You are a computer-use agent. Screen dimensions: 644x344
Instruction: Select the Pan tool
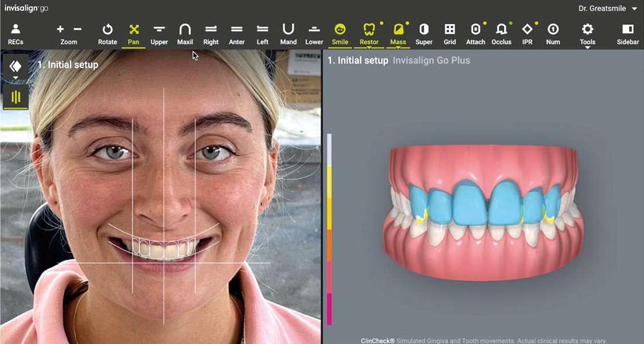[x=134, y=34]
